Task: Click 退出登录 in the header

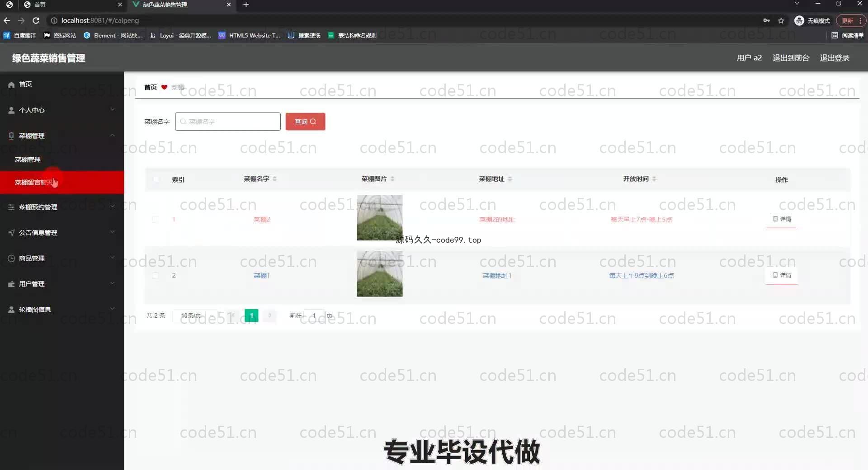Action: (835, 58)
